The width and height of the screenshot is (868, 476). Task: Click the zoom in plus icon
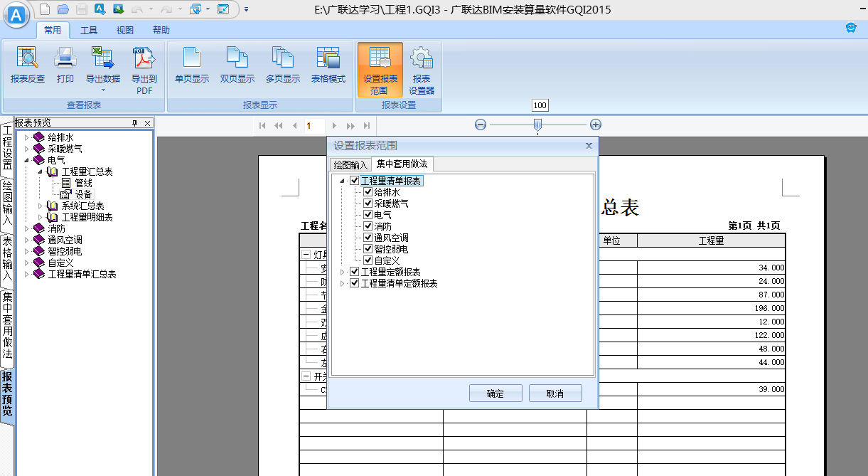pos(596,125)
